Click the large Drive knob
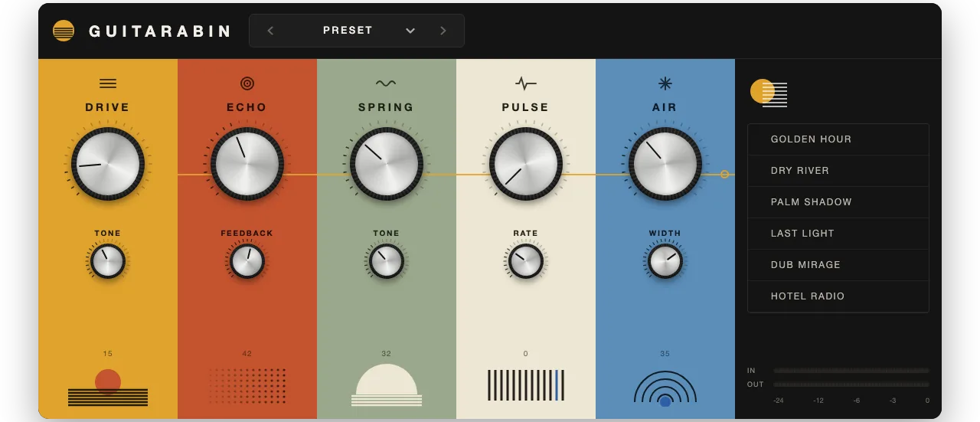 click(108, 164)
